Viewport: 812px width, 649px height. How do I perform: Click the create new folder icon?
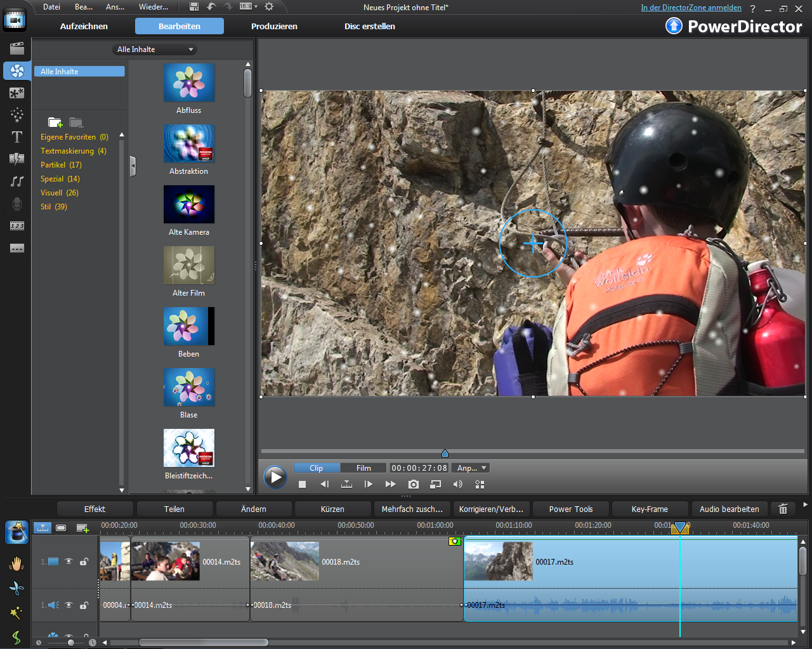(55, 122)
